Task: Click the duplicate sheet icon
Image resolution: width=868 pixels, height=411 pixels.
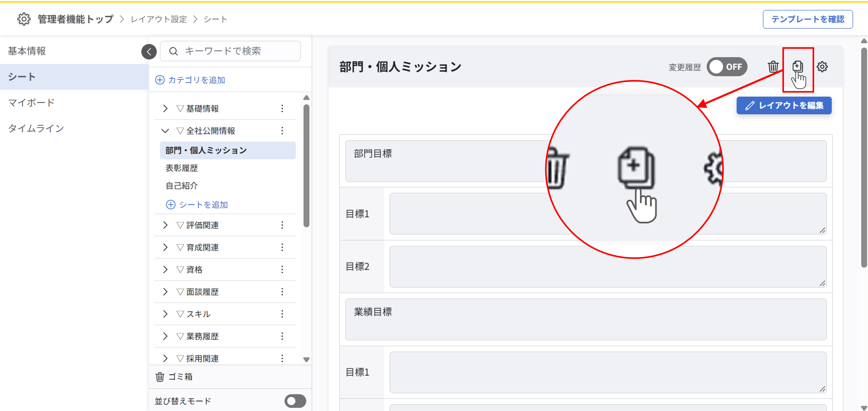Action: click(797, 67)
